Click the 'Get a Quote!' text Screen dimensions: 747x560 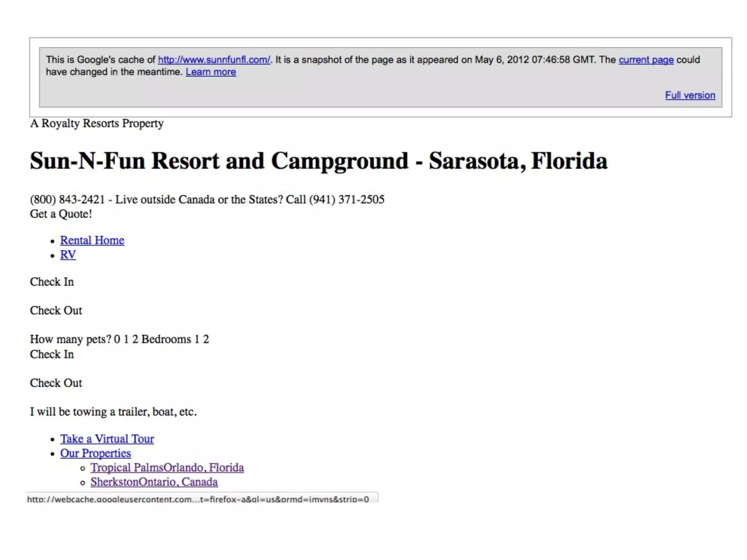pyautogui.click(x=61, y=214)
